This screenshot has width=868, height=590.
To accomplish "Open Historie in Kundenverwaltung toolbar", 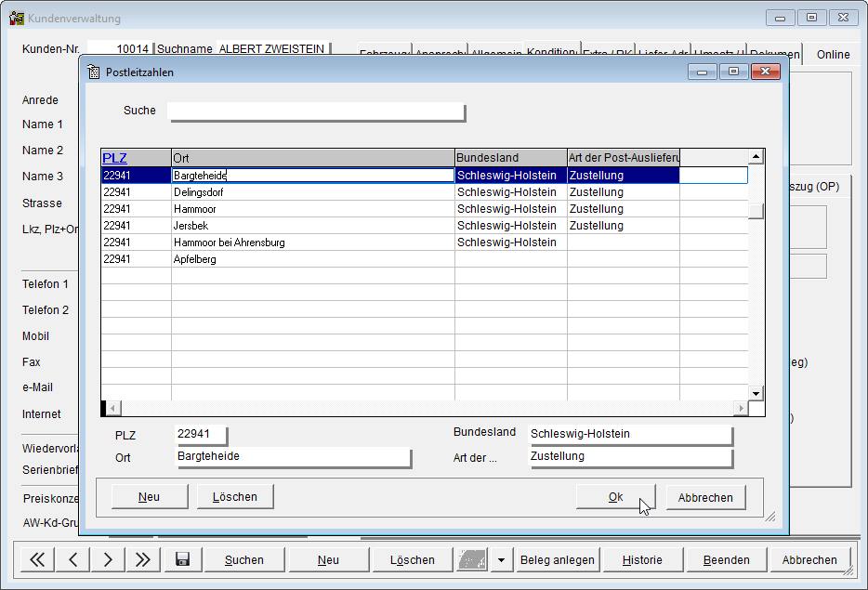I will (642, 559).
